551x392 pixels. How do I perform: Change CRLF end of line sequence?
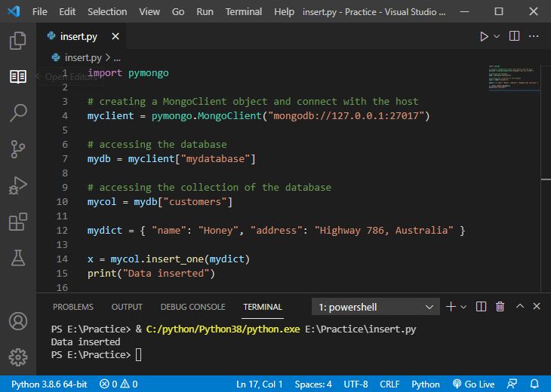389,384
